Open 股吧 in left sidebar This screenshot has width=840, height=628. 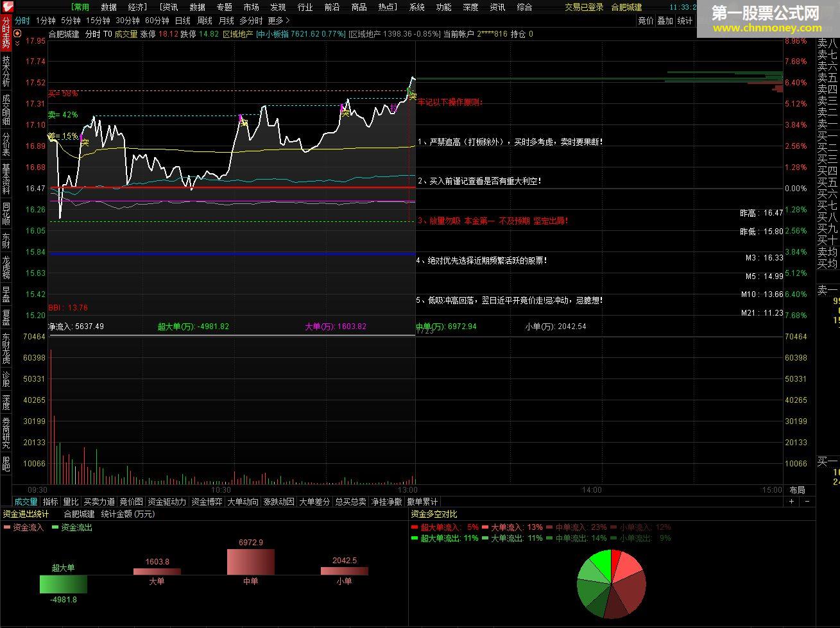(x=6, y=463)
